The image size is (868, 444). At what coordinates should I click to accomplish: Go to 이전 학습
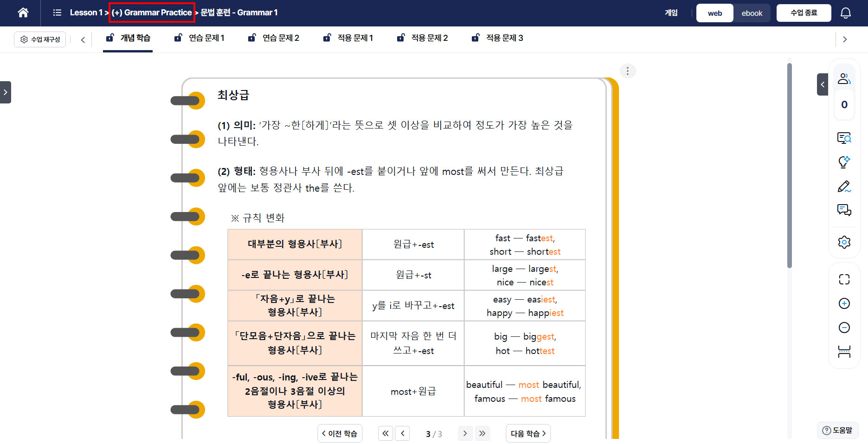click(340, 433)
